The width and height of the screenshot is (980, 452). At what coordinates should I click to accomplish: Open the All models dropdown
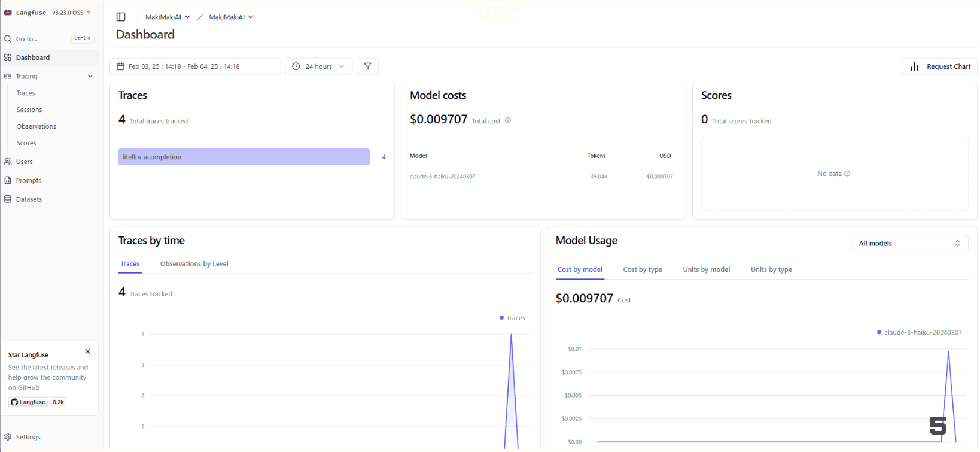909,244
